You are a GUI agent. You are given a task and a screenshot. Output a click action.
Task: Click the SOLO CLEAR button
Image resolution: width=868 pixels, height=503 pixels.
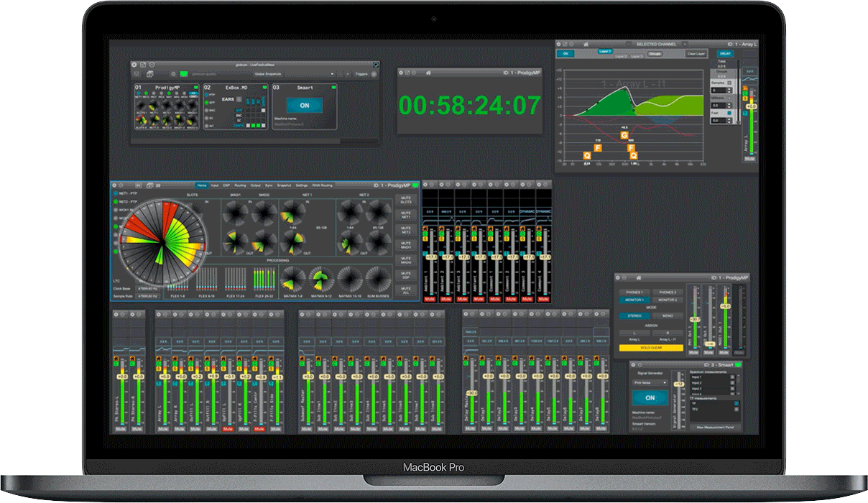[x=651, y=348]
